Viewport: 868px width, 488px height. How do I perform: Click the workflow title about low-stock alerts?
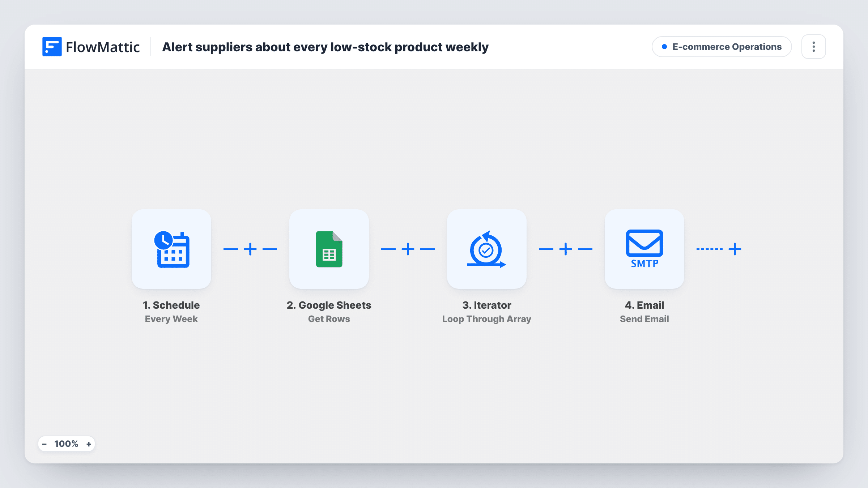(x=325, y=47)
